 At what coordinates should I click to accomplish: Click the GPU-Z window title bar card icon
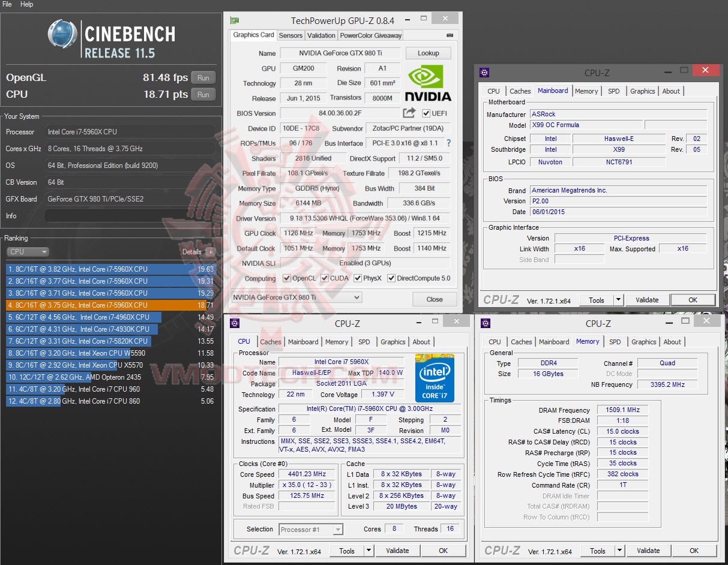(x=235, y=20)
